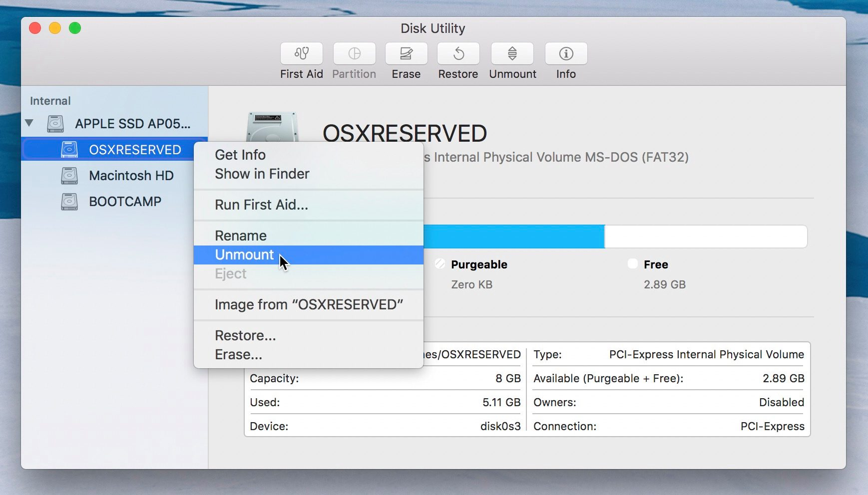Click the Free legend swatch
Screen dimensions: 868x495
click(633, 263)
